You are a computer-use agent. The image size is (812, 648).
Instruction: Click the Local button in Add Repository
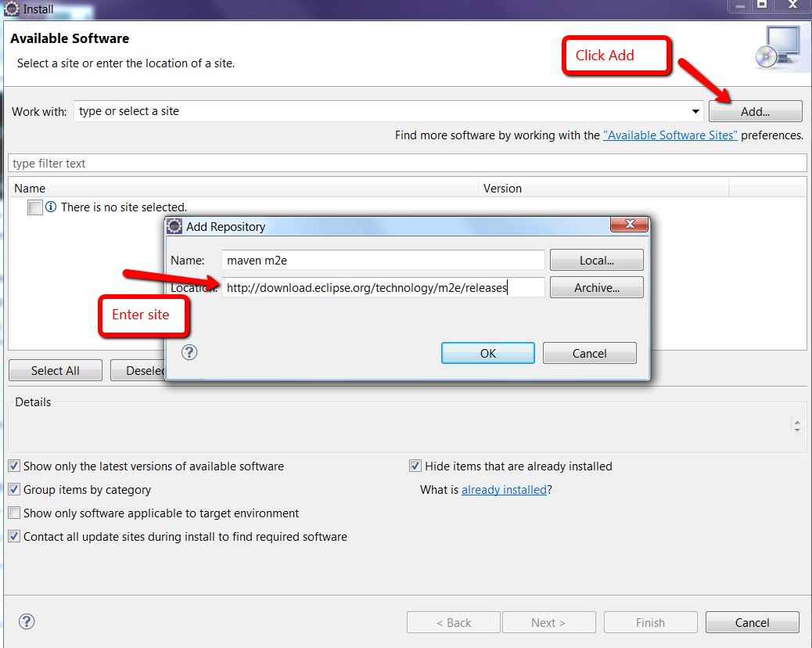[x=596, y=260]
